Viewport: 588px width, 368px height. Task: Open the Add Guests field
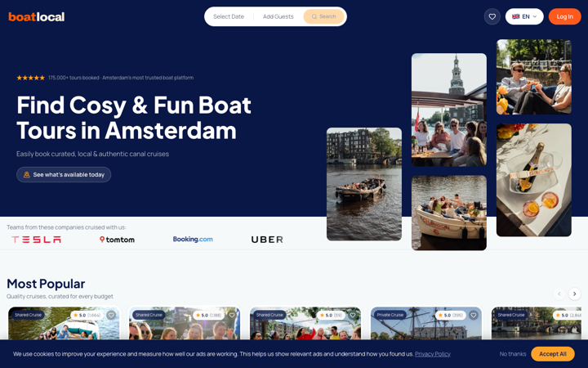(x=278, y=16)
